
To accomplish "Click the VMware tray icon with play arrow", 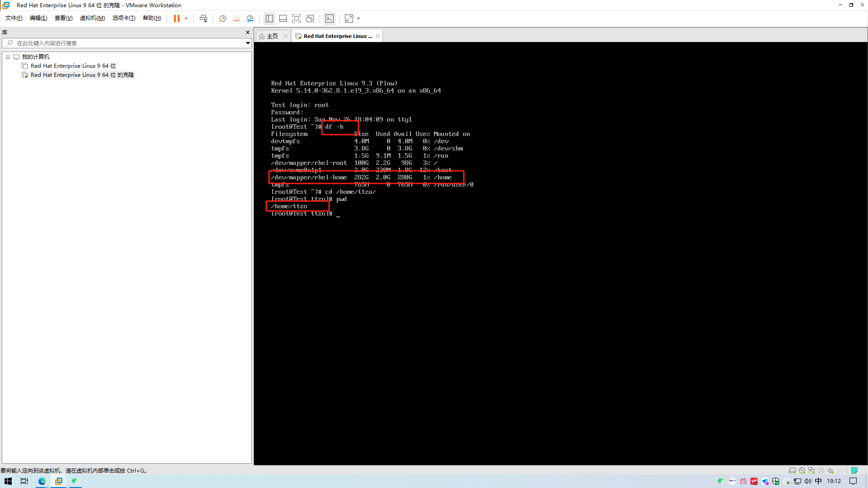I will click(x=787, y=481).
